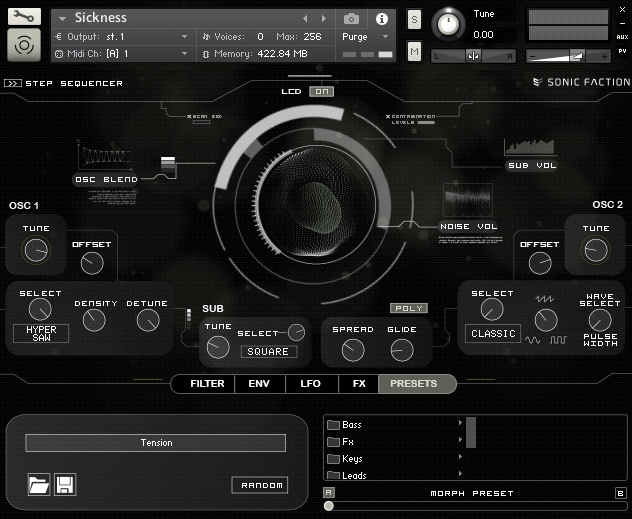
Task: Open the Output st.1 dropdown
Action: point(120,36)
